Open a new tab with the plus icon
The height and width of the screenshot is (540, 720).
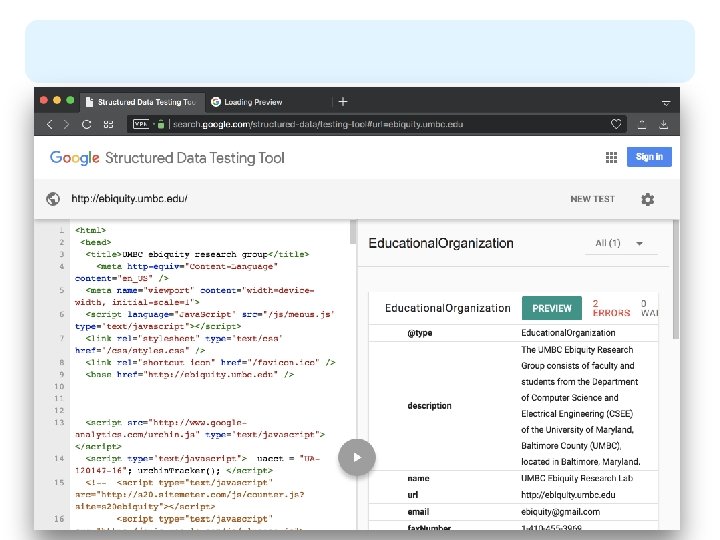coord(343,101)
